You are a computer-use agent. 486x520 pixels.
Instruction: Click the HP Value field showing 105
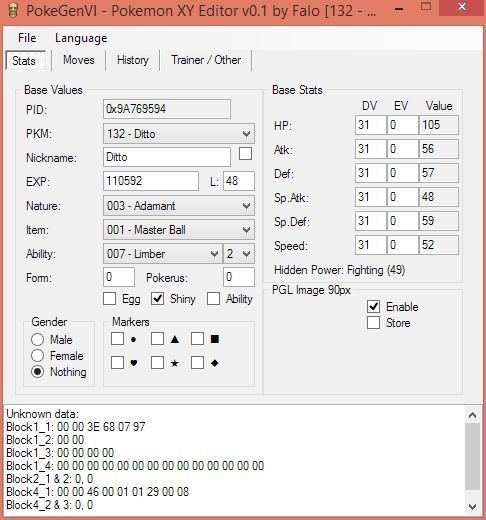click(x=439, y=125)
